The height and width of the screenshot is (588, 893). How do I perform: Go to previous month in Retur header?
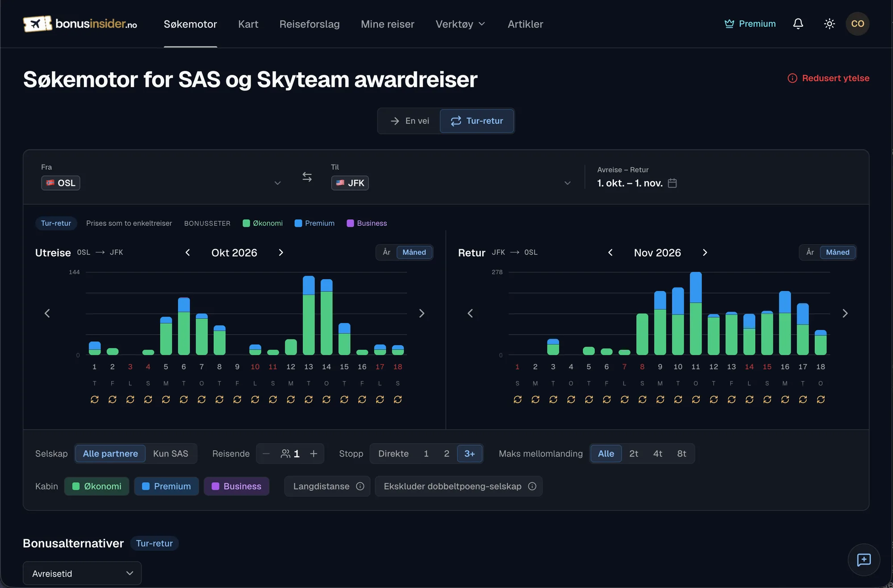610,253
